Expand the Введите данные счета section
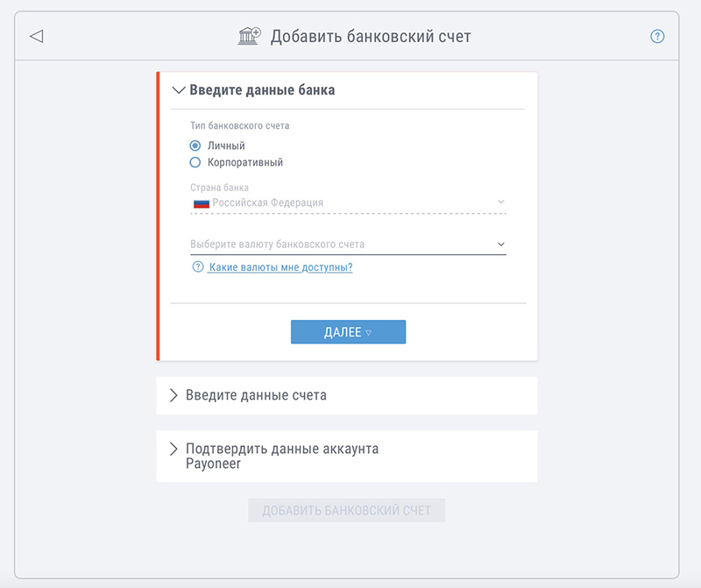This screenshot has height=588, width=701. (x=346, y=395)
